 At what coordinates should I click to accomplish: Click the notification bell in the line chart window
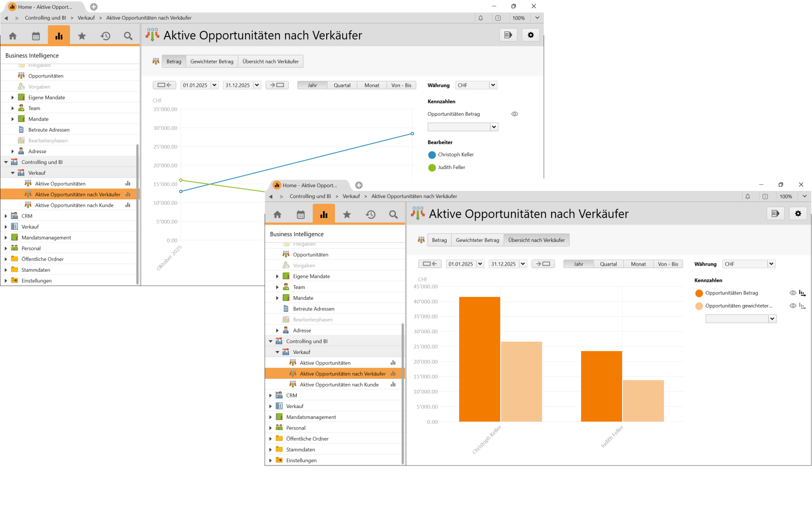pyautogui.click(x=481, y=18)
